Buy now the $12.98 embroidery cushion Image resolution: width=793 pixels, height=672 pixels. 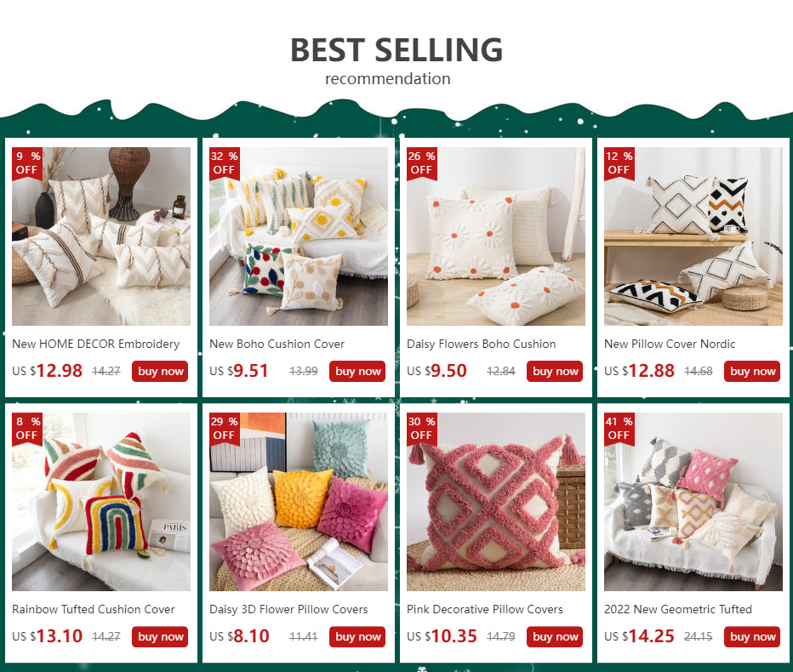pos(160,371)
